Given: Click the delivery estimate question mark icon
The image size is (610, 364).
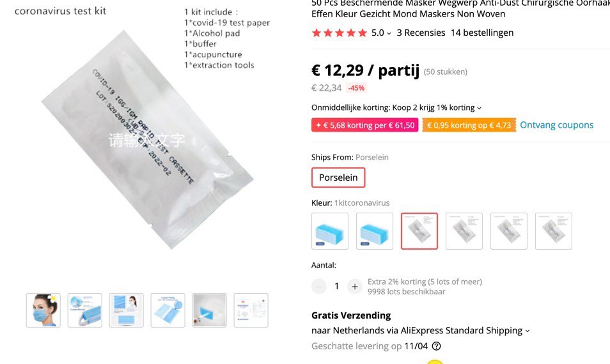Looking at the screenshot, I should (x=437, y=345).
